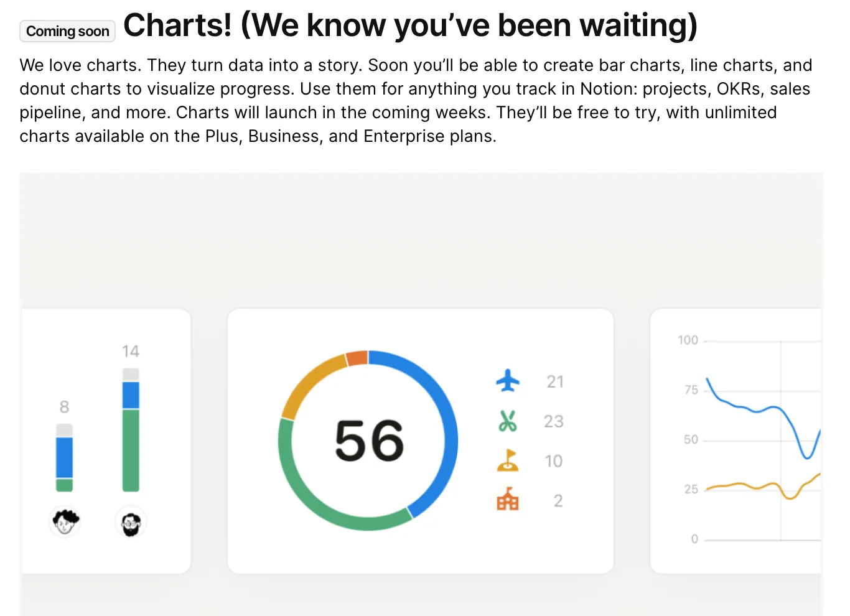Click the legend value 21

[555, 381]
